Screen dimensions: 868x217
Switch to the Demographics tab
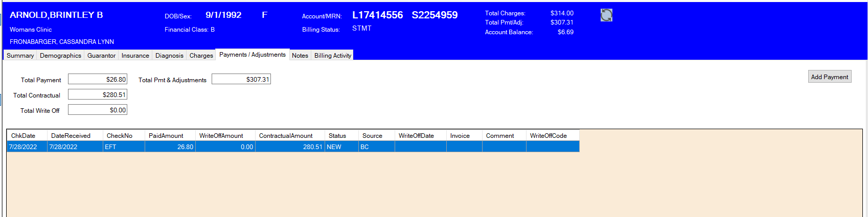coord(60,55)
